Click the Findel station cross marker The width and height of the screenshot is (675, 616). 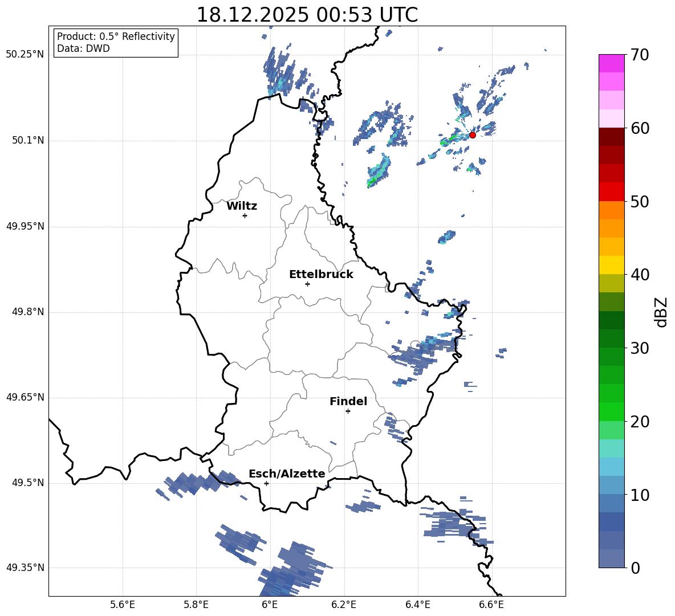[348, 411]
